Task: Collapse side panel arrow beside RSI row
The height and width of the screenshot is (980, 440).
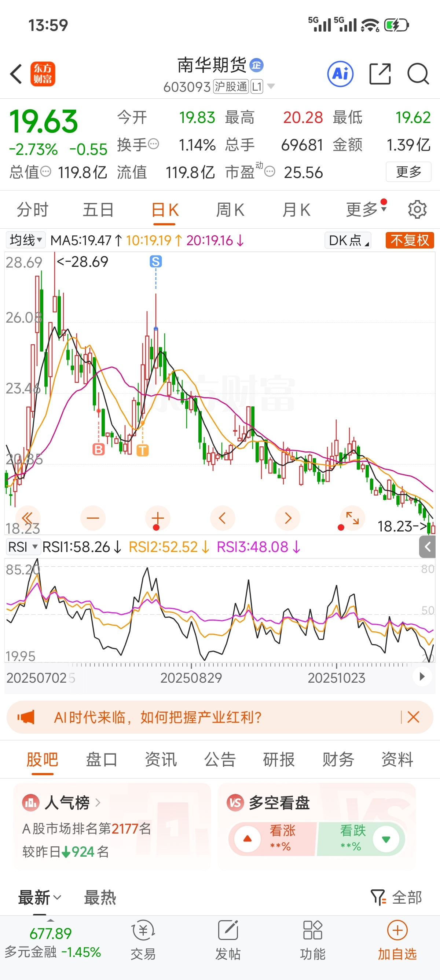Action: pos(427,547)
